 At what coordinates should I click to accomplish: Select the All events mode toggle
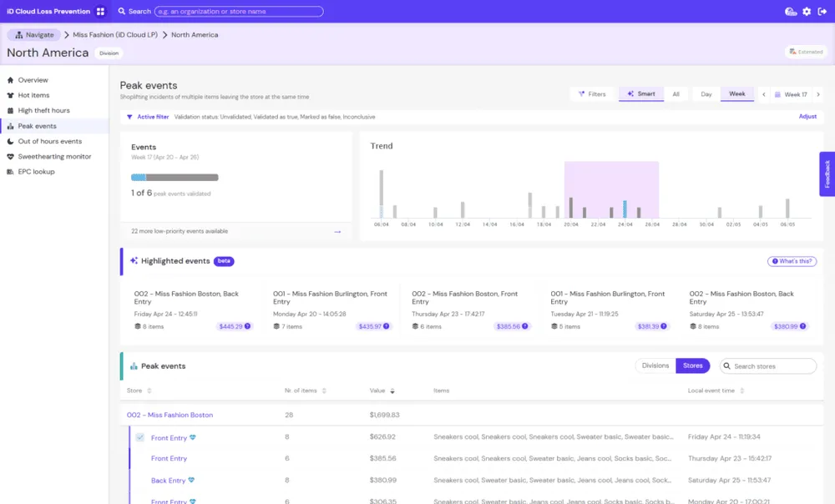676,94
